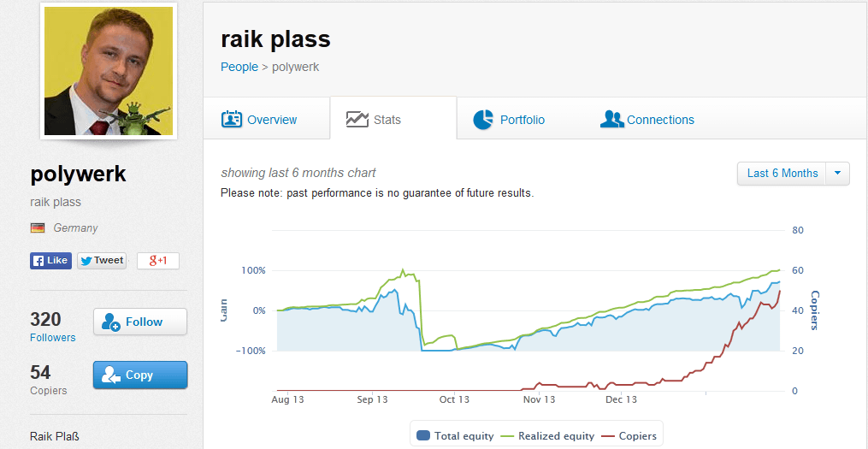The height and width of the screenshot is (449, 868).
Task: Click the Google +1 button
Action: pyautogui.click(x=158, y=261)
